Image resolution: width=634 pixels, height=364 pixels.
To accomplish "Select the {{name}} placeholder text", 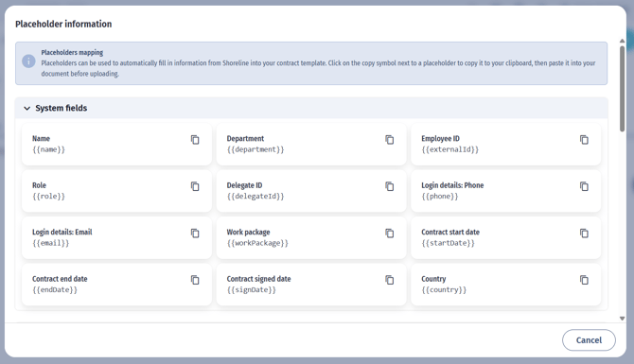I will (x=48, y=149).
